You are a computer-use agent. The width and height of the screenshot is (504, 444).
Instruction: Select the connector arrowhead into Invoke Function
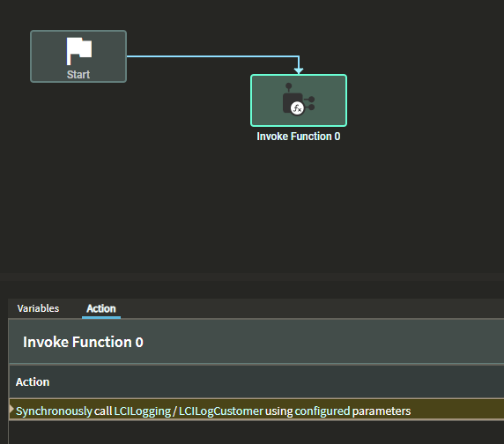pyautogui.click(x=299, y=70)
